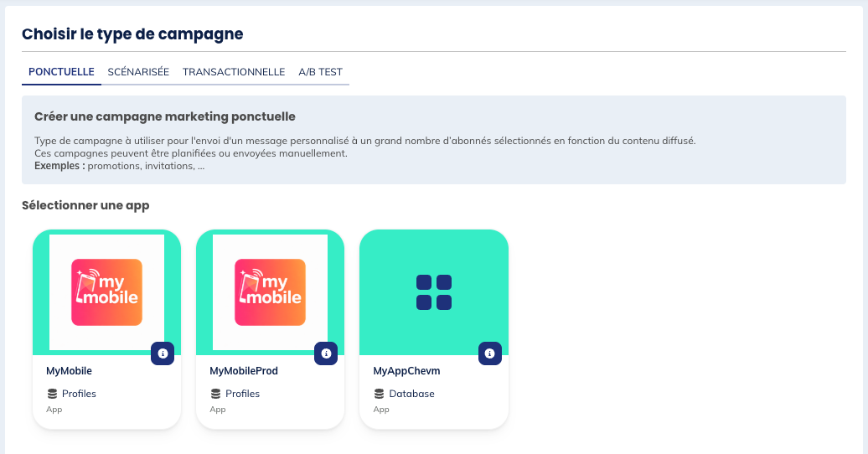The width and height of the screenshot is (868, 454).
Task: Click the 'Exemples :' line
Action: [x=120, y=166]
